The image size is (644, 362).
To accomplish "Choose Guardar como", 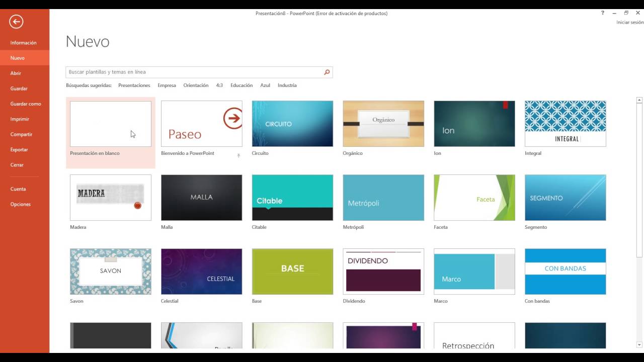I will point(26,104).
